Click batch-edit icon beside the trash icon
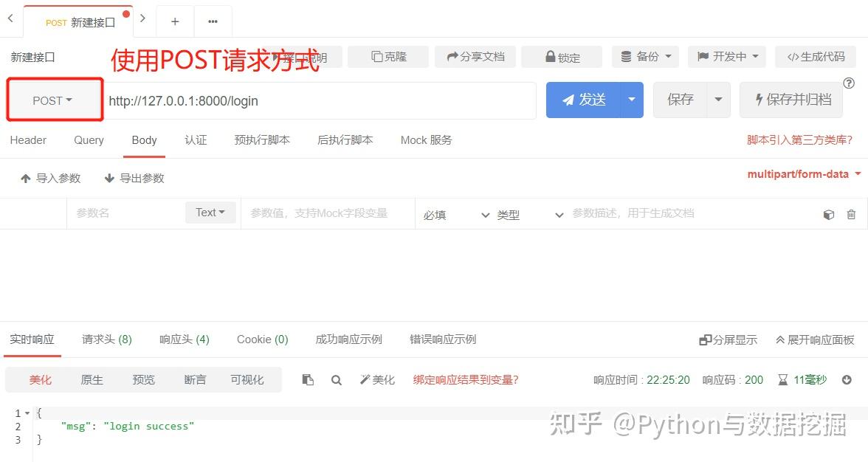Image resolution: width=868 pixels, height=462 pixels. 828,214
